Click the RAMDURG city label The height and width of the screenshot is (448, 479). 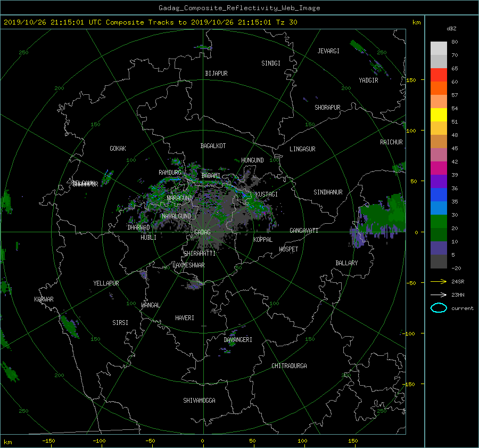click(x=170, y=173)
